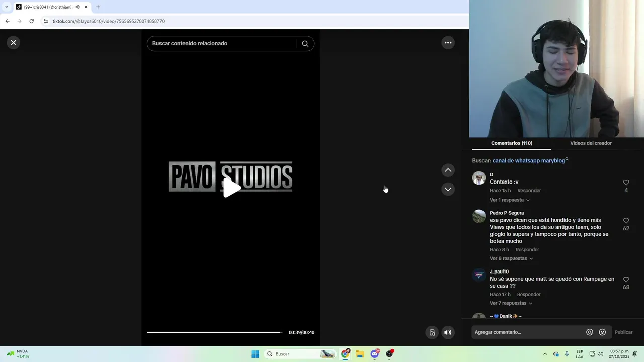Like Pedro P Segura's comment
The height and width of the screenshot is (362, 644).
(x=626, y=221)
